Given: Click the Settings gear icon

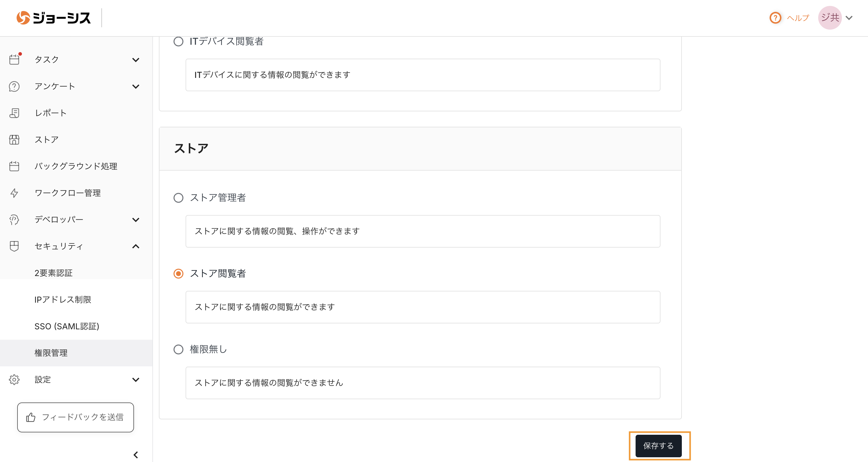Looking at the screenshot, I should click(x=14, y=380).
